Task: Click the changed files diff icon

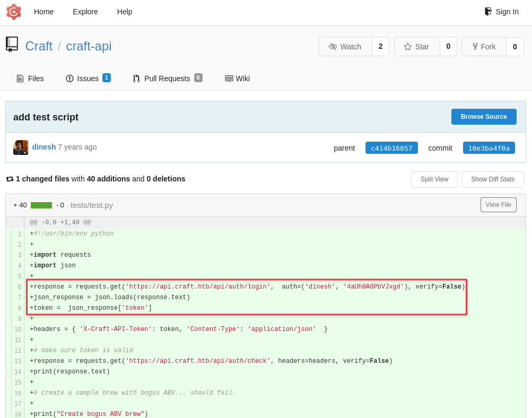Action: tap(10, 179)
